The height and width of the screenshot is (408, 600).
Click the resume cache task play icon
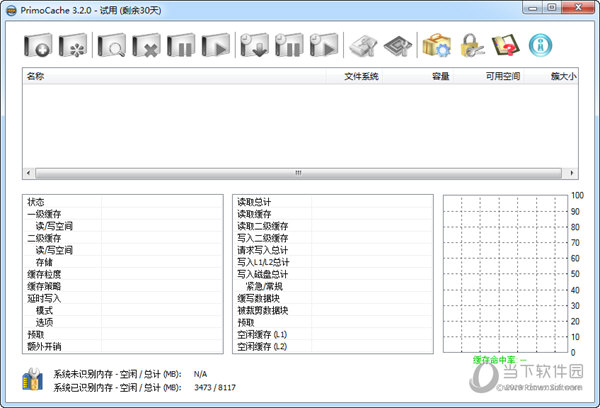216,45
